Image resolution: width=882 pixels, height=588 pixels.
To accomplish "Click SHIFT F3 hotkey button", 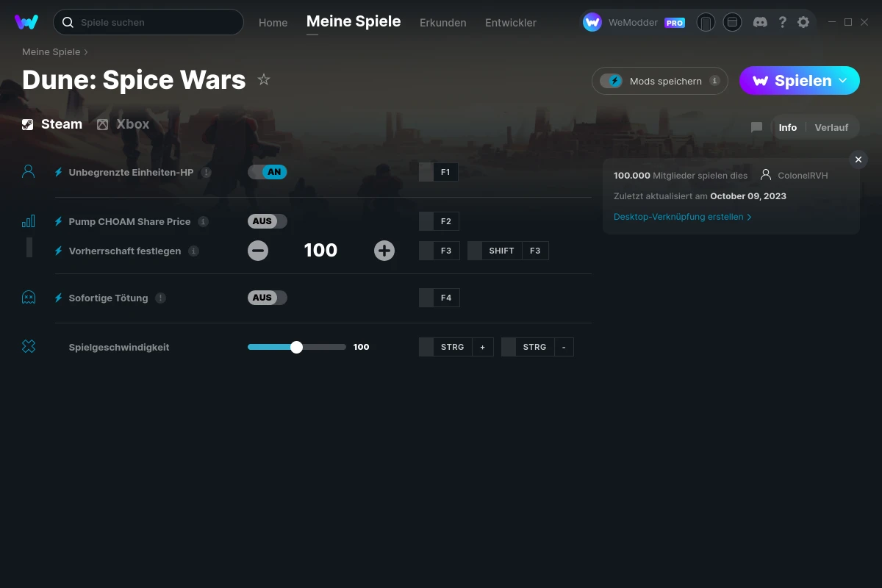I will tap(508, 251).
